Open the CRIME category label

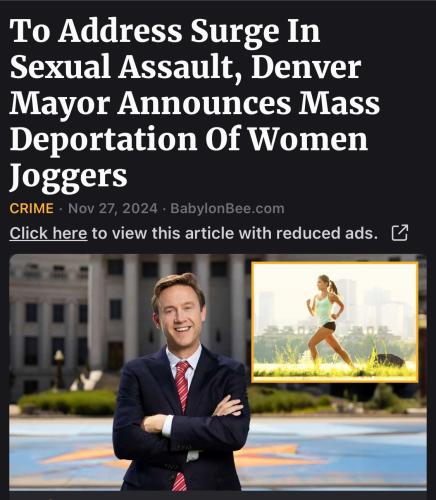pos(31,209)
